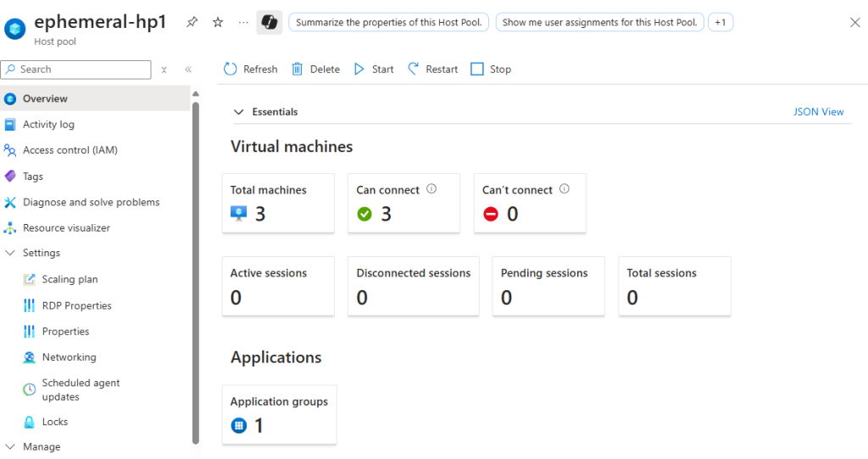The width and height of the screenshot is (868, 459).
Task: Open the Disconnected sessions tile
Action: 414,286
